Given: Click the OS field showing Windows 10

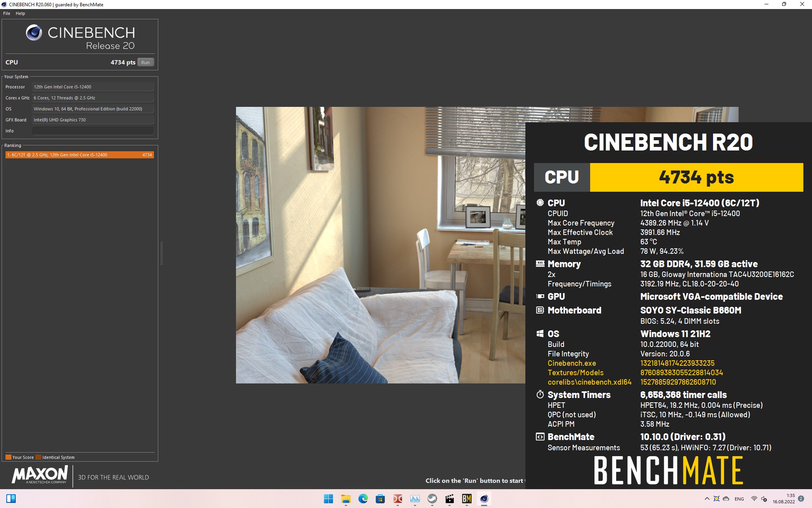Looking at the screenshot, I should click(x=93, y=109).
